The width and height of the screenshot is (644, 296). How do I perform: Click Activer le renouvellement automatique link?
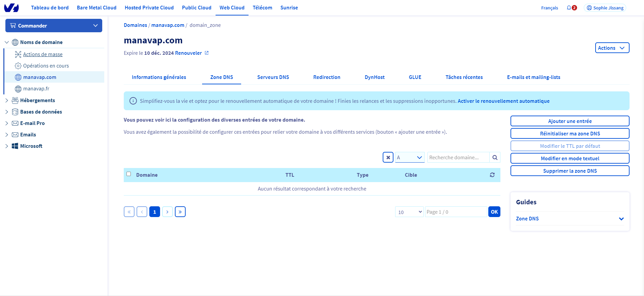coord(503,101)
